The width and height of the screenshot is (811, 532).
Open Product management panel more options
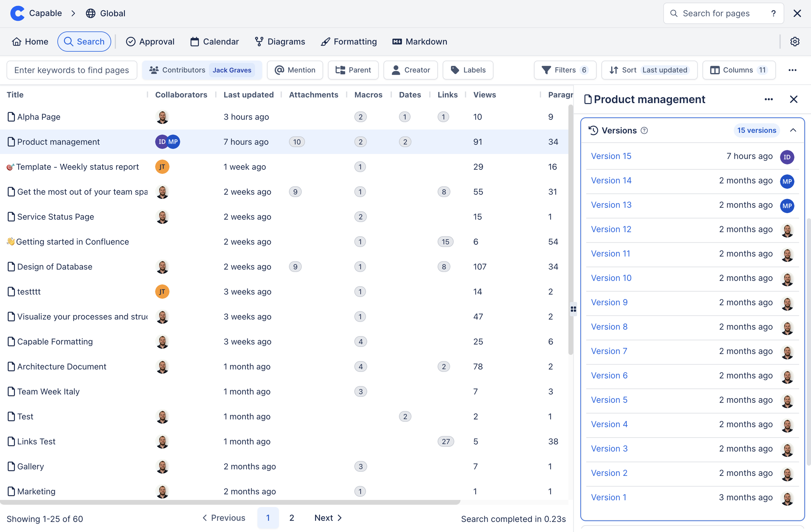[769, 99]
